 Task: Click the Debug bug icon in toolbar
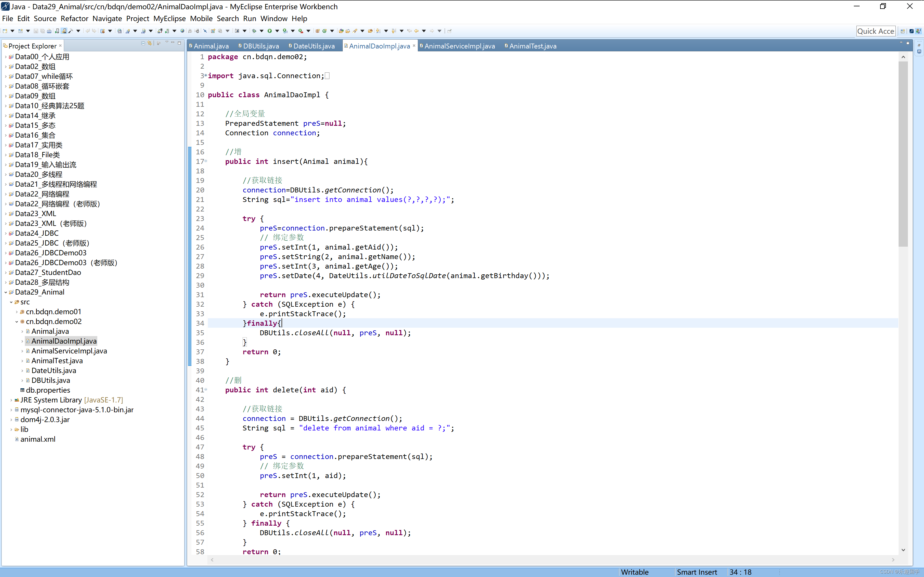(x=254, y=31)
